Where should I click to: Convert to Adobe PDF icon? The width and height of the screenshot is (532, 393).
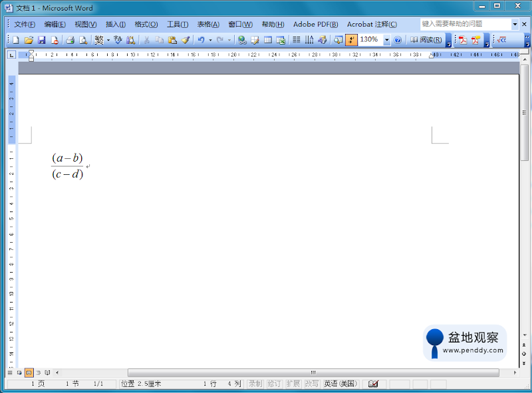463,40
